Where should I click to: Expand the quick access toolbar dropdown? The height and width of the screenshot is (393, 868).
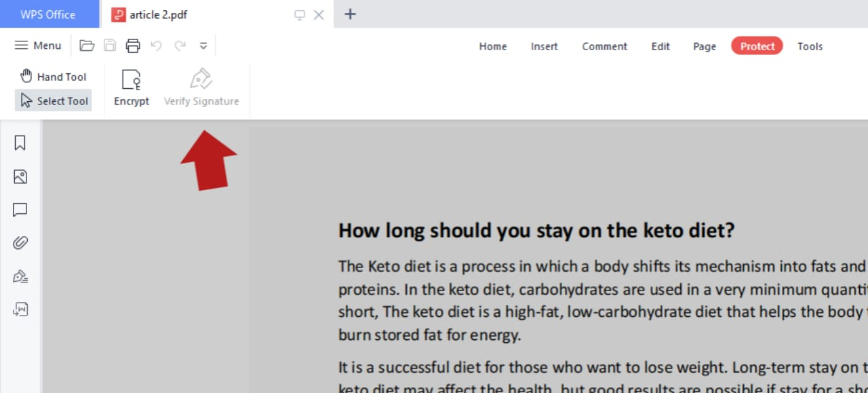(x=203, y=45)
